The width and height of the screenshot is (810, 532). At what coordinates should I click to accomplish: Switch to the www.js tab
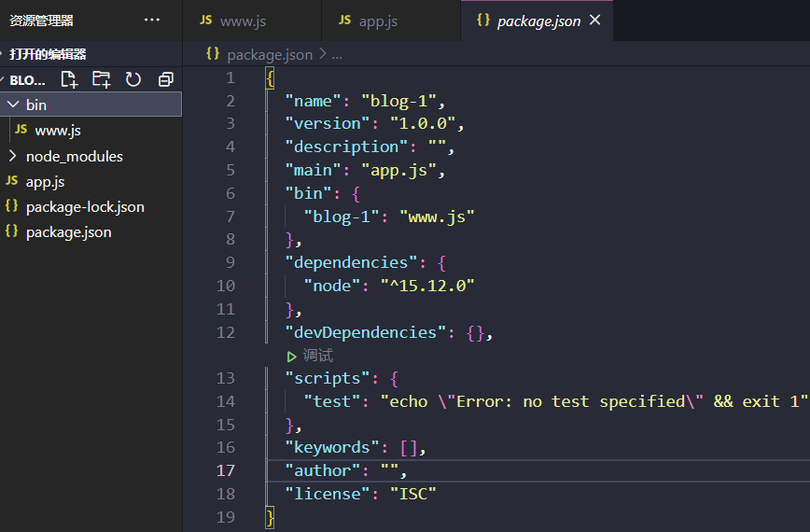[241, 21]
